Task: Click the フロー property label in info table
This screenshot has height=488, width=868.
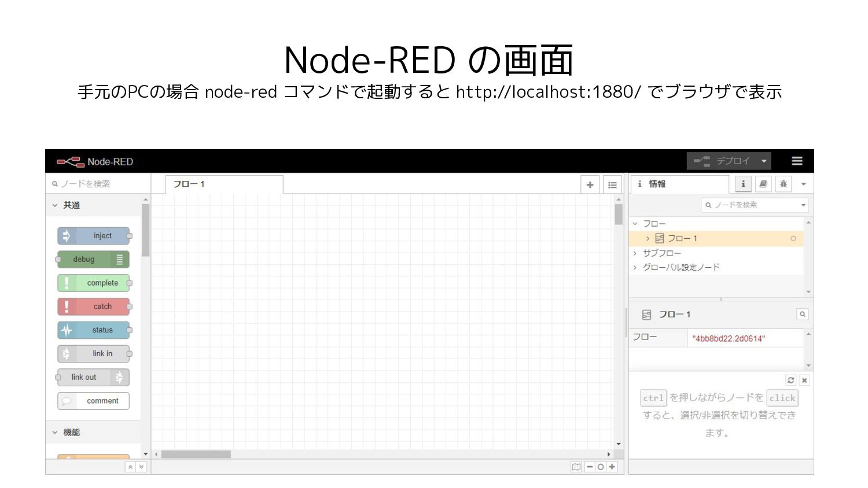Action: point(645,337)
